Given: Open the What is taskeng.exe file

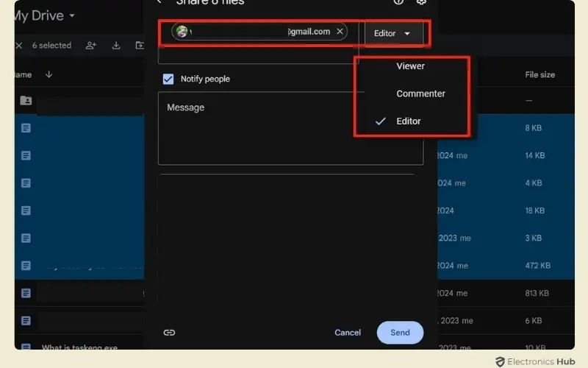Looking at the screenshot, I should (79, 347).
